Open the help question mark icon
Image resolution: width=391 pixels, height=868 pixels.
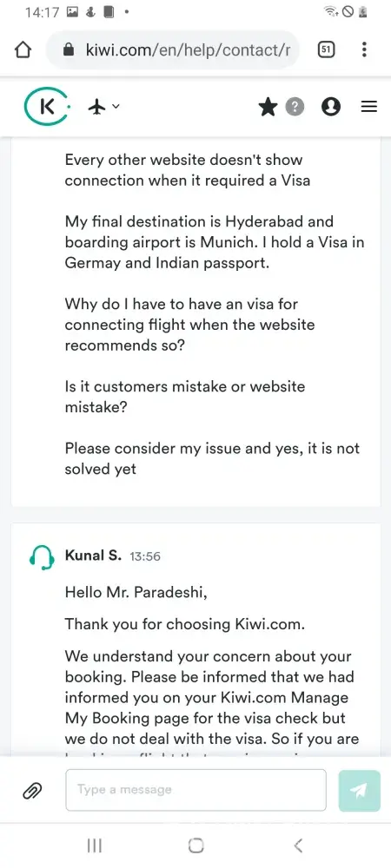295,107
